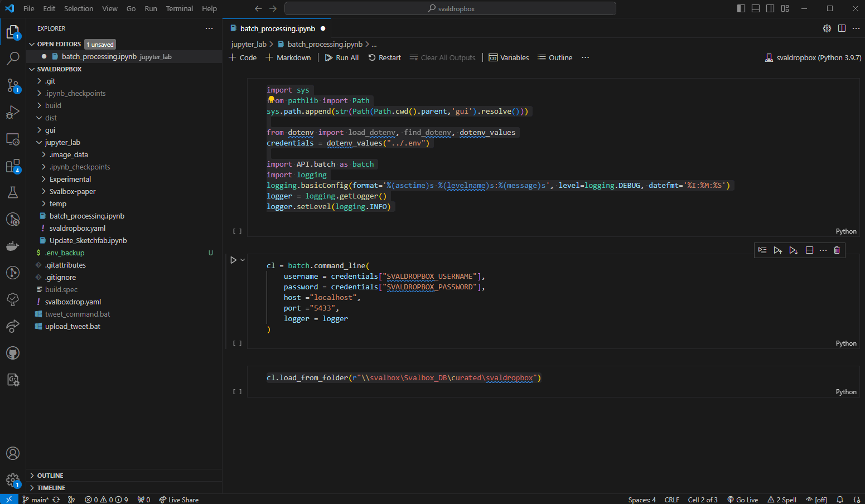Open Customize Layout button
Image resolution: width=865 pixels, height=504 pixels.
[785, 8]
